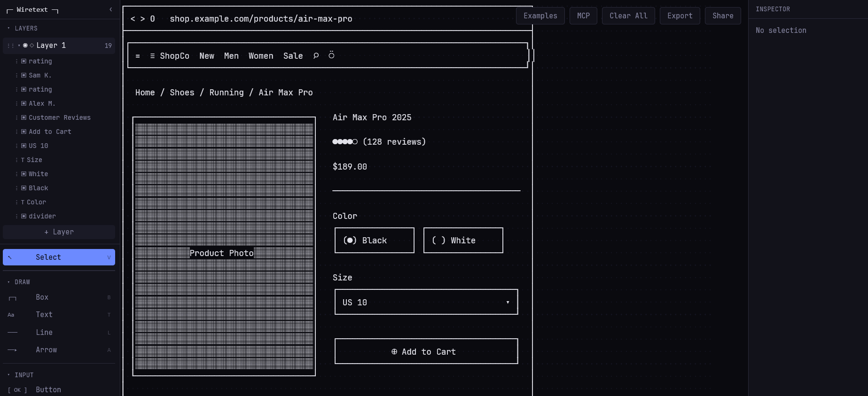
Task: Open the Examples menu
Action: coord(540,16)
